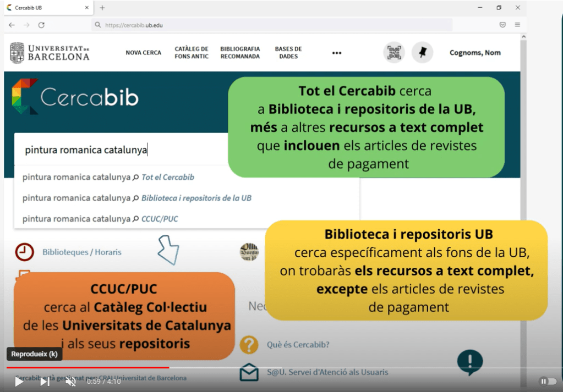Click the envelope S@U service icon
The width and height of the screenshot is (563, 392).
pos(249,372)
